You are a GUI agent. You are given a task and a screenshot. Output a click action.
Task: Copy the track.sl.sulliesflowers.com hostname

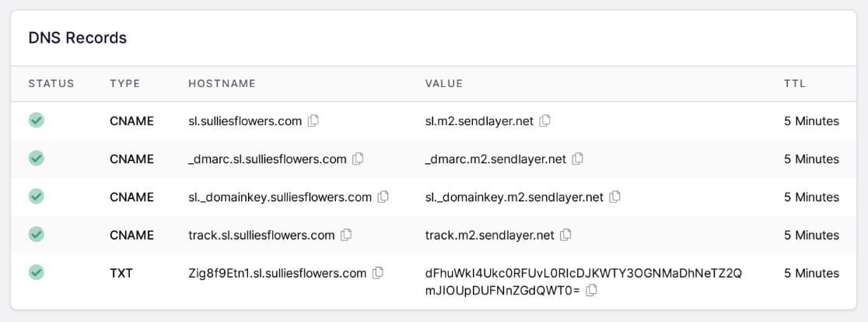tap(346, 235)
